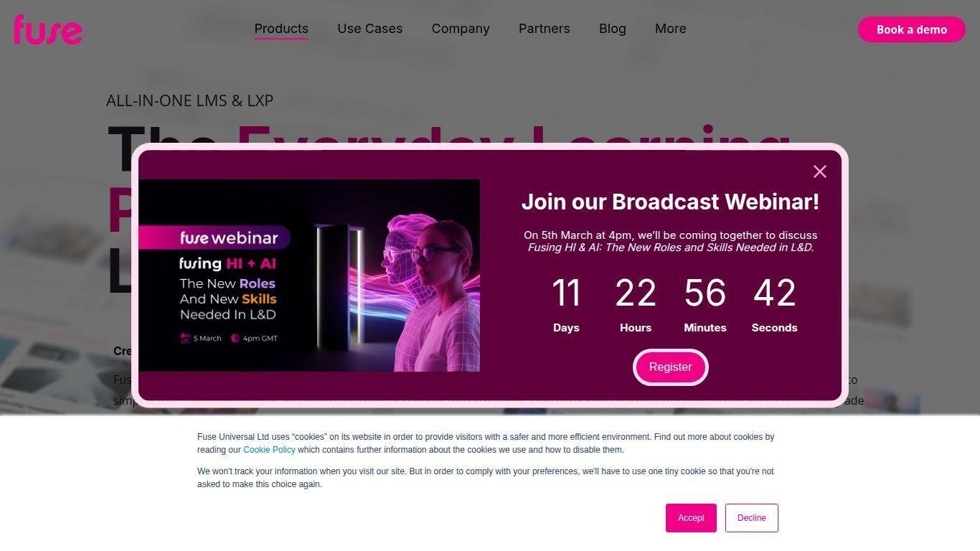The image size is (980, 551).
Task: Open the Cookie Policy link
Action: point(269,450)
